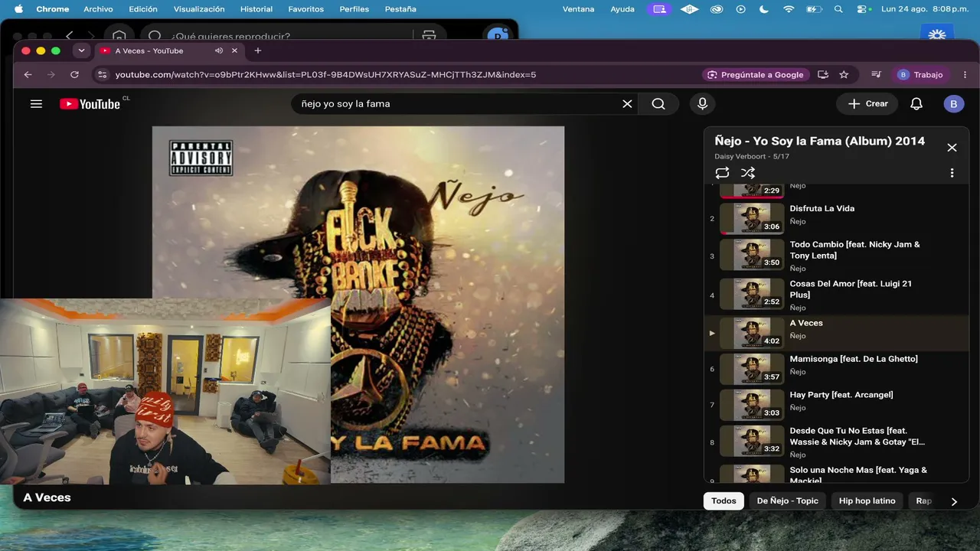Open the Daisy Verboort playlist owner link
Viewport: 980px width, 551px height.
click(740, 156)
